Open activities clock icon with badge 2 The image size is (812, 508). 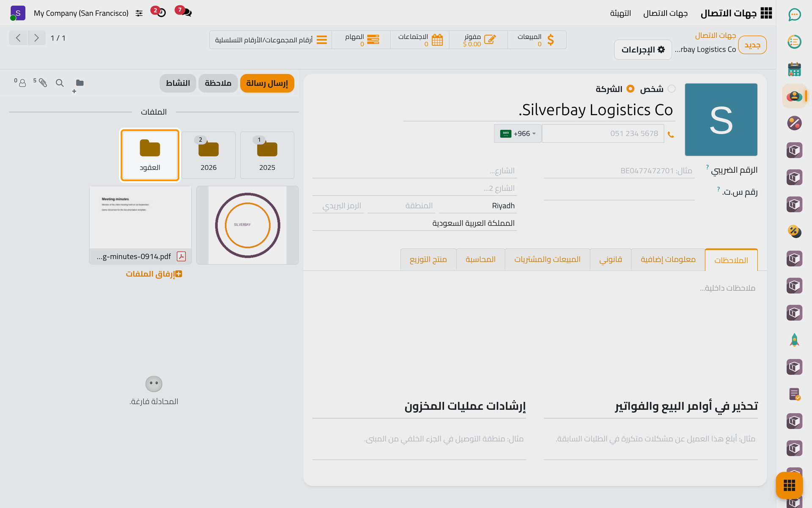click(159, 11)
